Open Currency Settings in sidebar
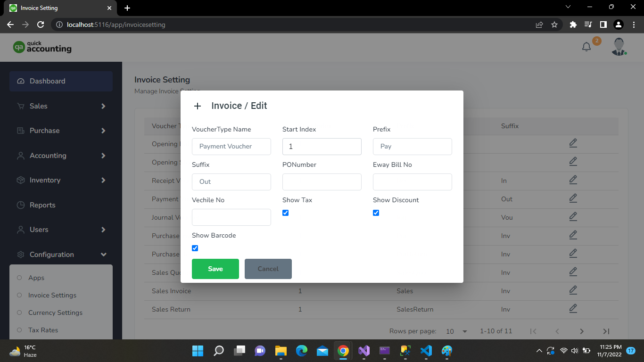The height and width of the screenshot is (362, 644). pyautogui.click(x=55, y=313)
